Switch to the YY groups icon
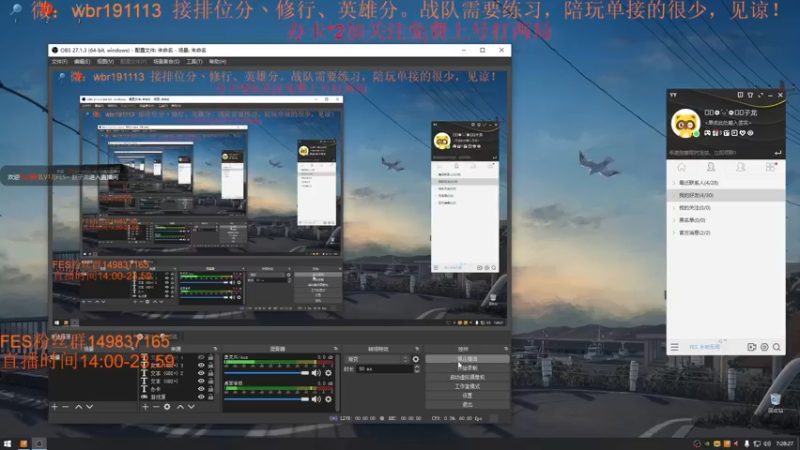 click(740, 167)
